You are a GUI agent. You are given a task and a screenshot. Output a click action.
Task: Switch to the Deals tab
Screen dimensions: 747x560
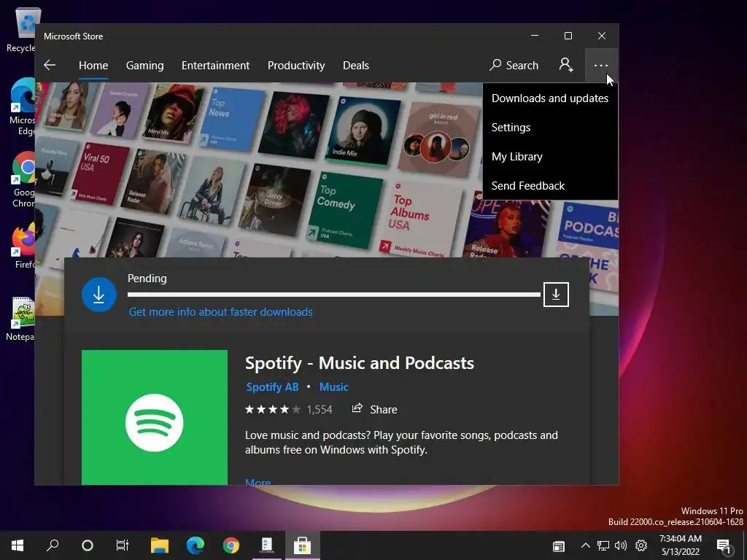click(x=356, y=65)
